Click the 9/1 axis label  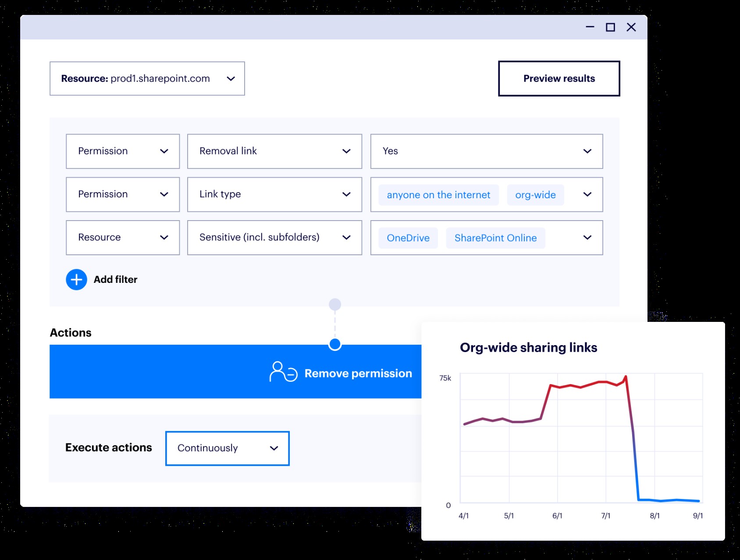click(x=698, y=516)
